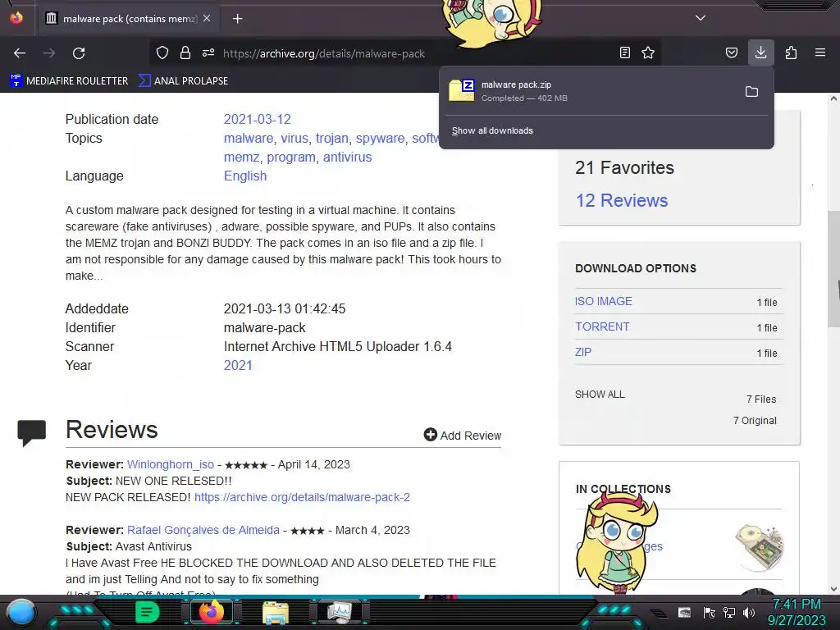Open the ANAL PROLAPSE bookmark
Image resolution: width=840 pixels, height=630 pixels.
(x=183, y=81)
